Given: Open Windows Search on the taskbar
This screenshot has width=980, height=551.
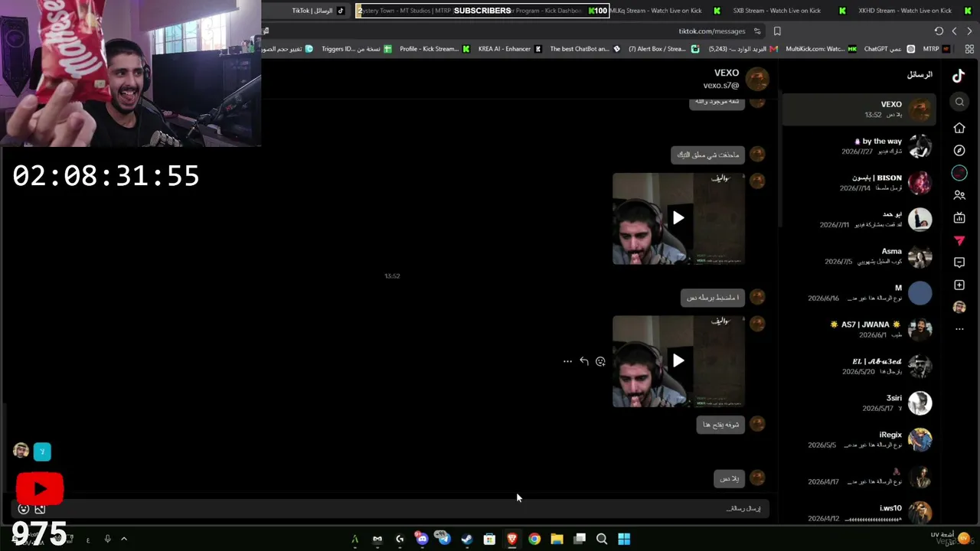Looking at the screenshot, I should 602,539.
